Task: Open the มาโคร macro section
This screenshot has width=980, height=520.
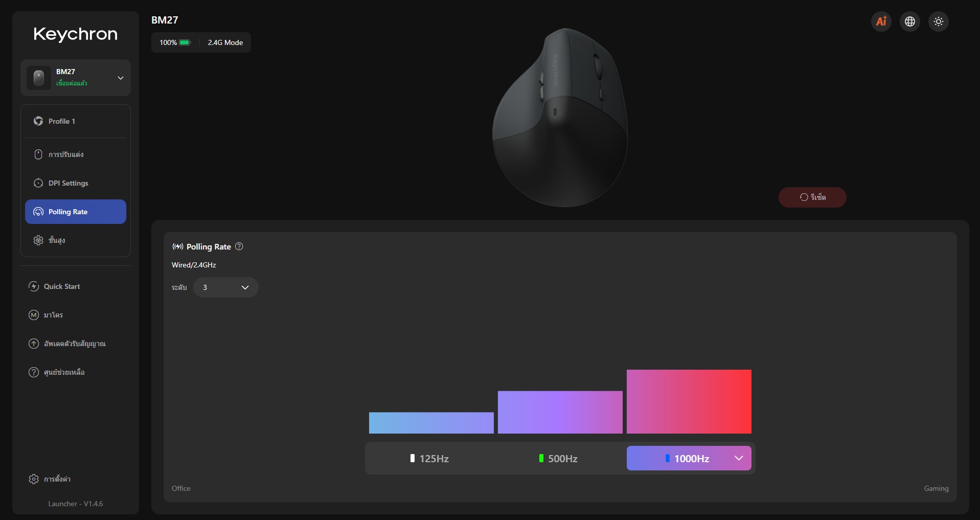Action: pyautogui.click(x=76, y=315)
